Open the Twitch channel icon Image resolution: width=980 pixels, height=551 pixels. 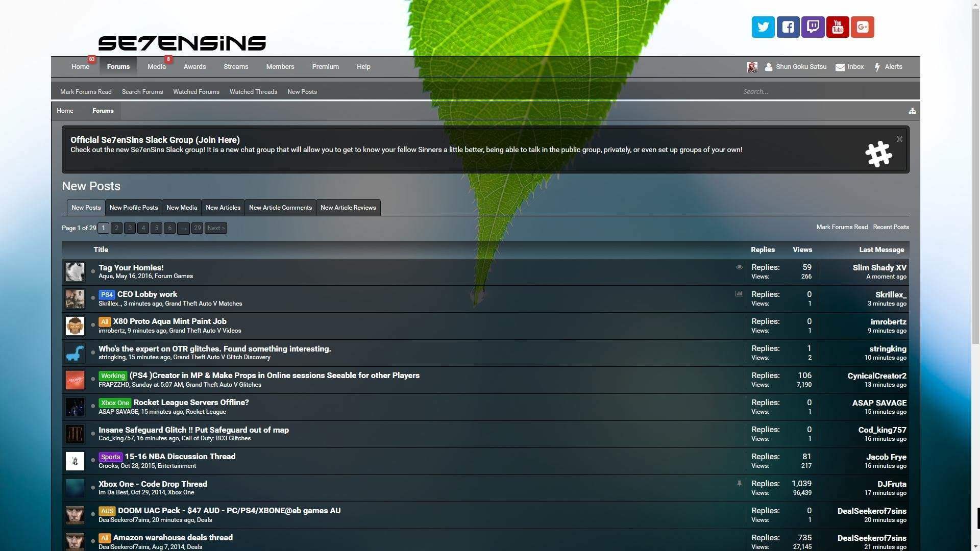coord(813,27)
